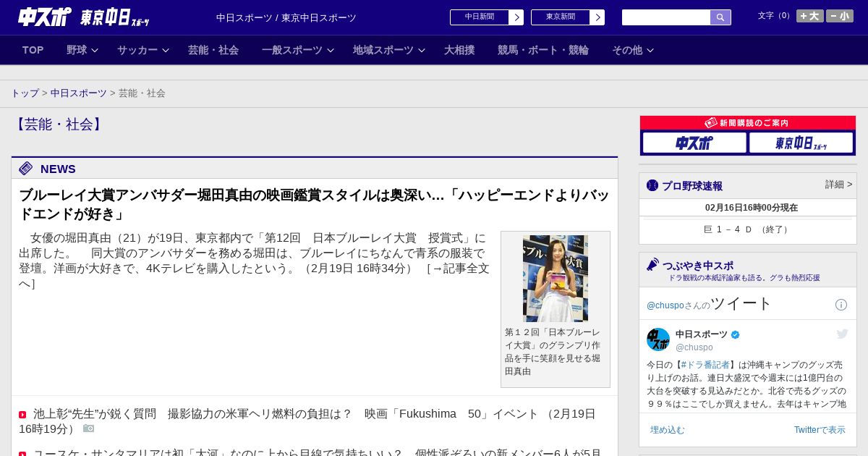
Task: Click the Twitter bird icon in tweet
Action: 842,334
